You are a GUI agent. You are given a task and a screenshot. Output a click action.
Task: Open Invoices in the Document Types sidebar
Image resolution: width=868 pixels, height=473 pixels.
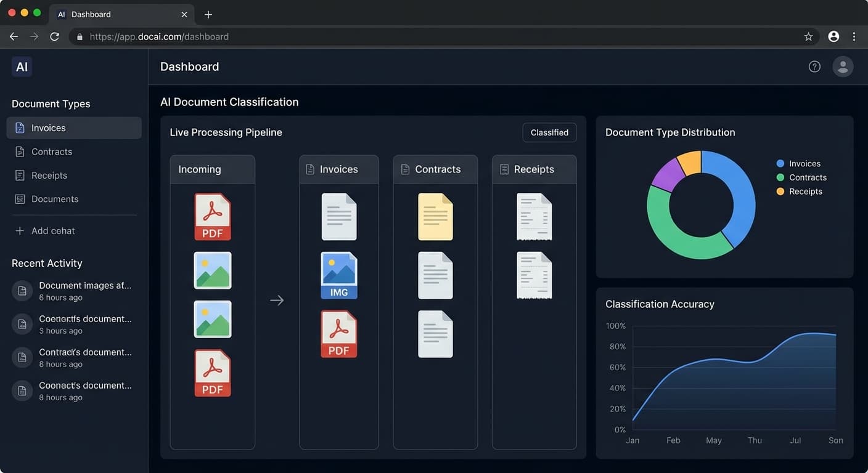click(74, 128)
